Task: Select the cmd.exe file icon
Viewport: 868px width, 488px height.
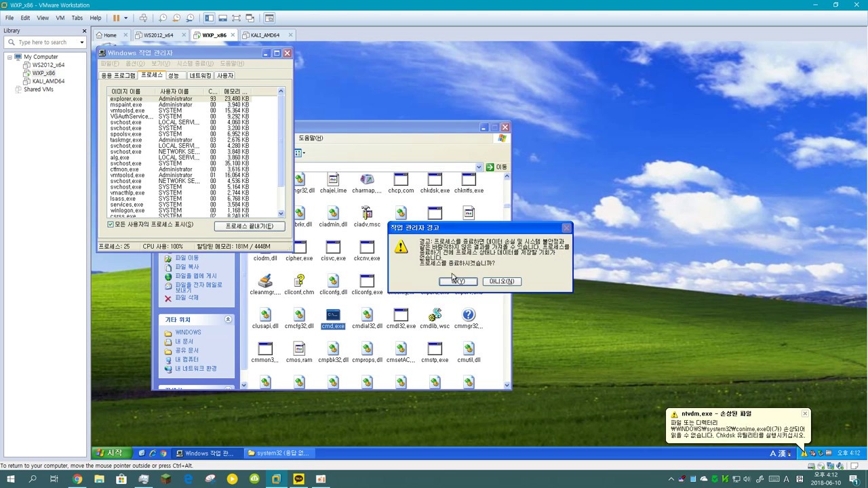Action: pos(333,319)
